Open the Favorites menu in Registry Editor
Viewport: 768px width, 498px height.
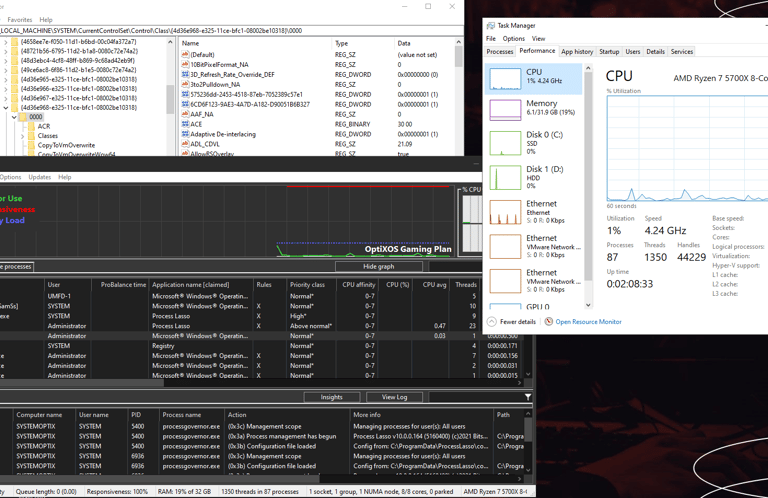[20, 20]
